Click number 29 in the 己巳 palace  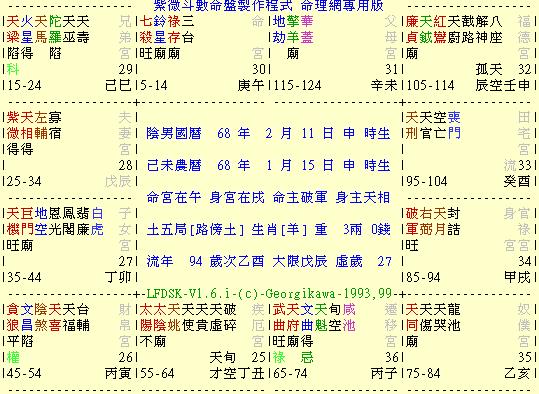coord(125,69)
